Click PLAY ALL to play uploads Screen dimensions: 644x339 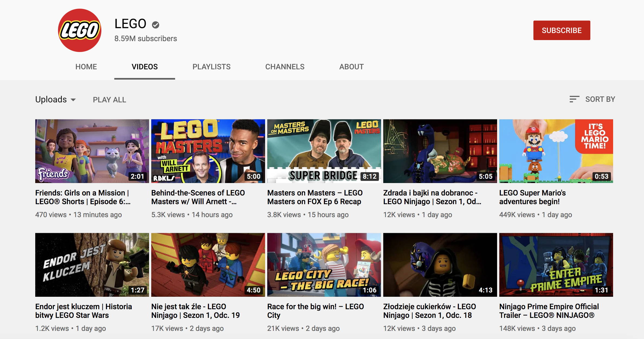(110, 100)
